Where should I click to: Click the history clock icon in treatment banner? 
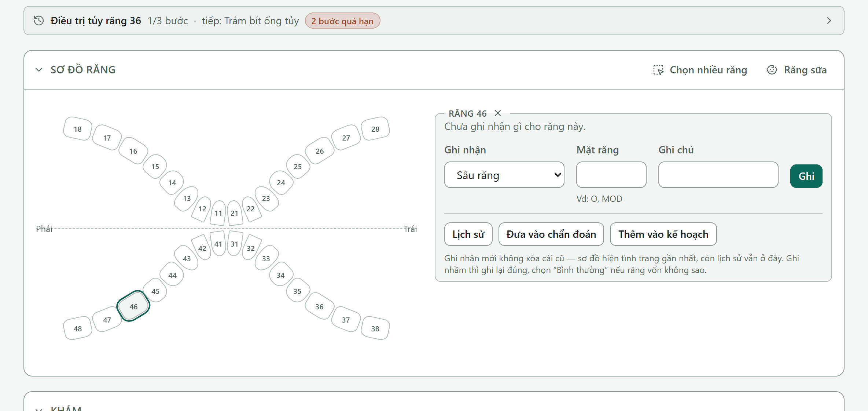[x=39, y=21]
